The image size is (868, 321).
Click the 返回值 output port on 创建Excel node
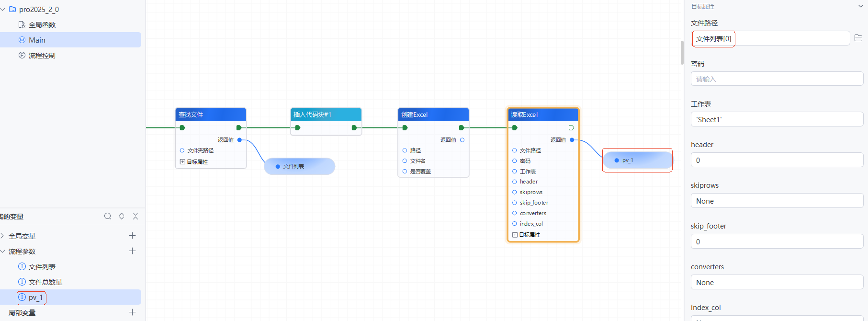462,140
